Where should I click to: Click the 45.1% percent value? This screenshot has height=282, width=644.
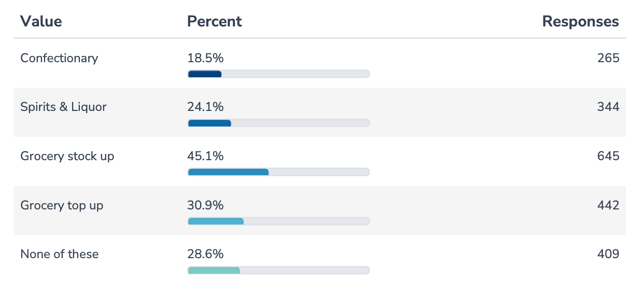205,156
